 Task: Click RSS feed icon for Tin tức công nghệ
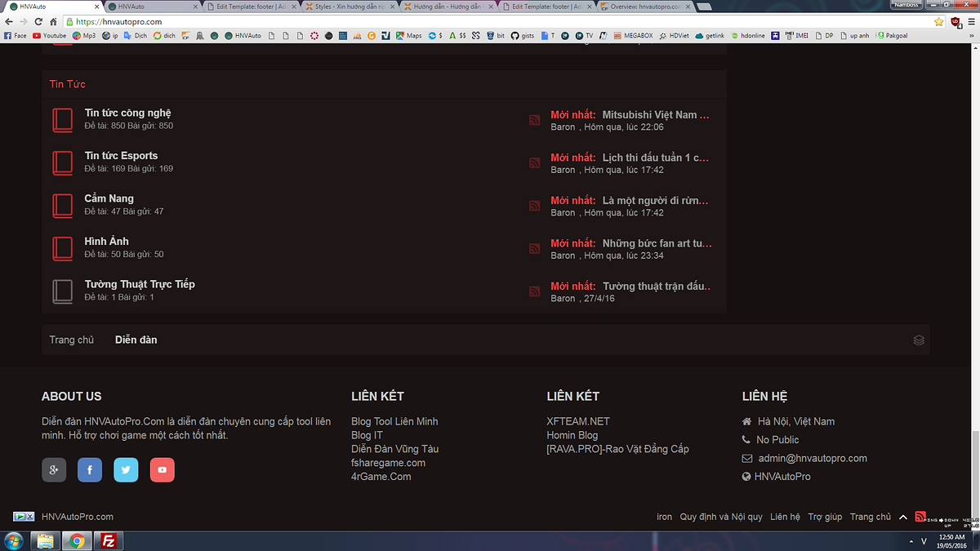[x=535, y=120]
